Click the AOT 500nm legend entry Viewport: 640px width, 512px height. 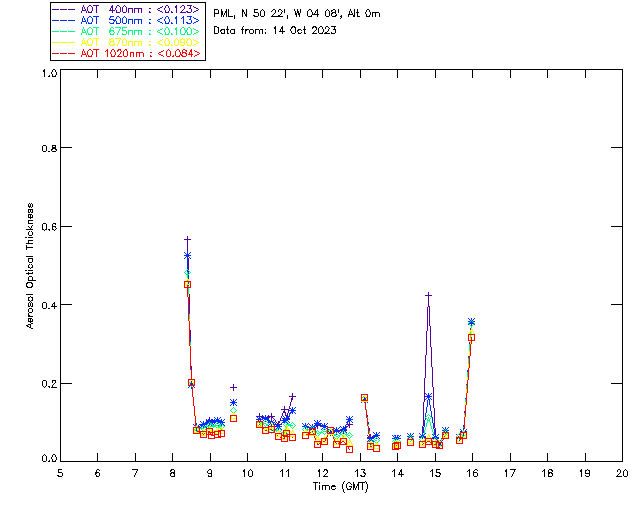point(126,20)
